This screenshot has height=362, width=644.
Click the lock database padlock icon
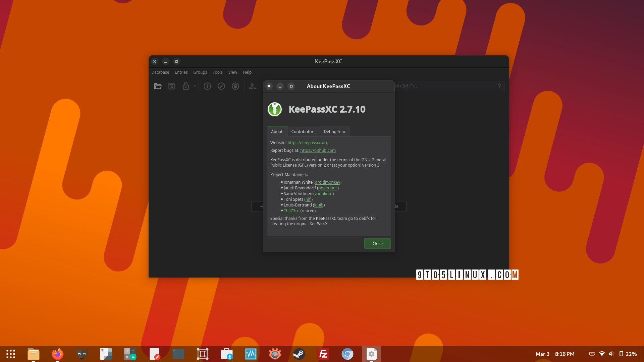point(185,86)
